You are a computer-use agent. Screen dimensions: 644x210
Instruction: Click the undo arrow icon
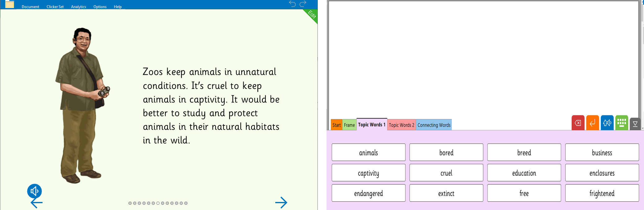click(292, 4)
